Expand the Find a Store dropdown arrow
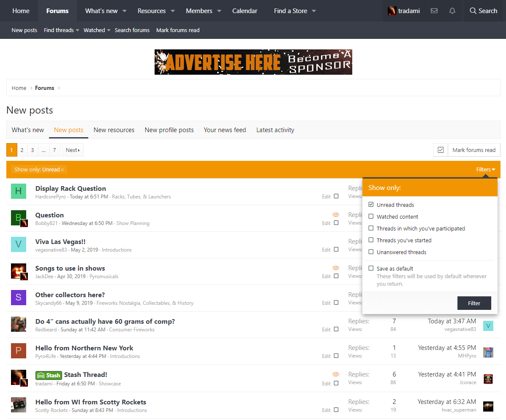The image size is (506, 420). 314,11
